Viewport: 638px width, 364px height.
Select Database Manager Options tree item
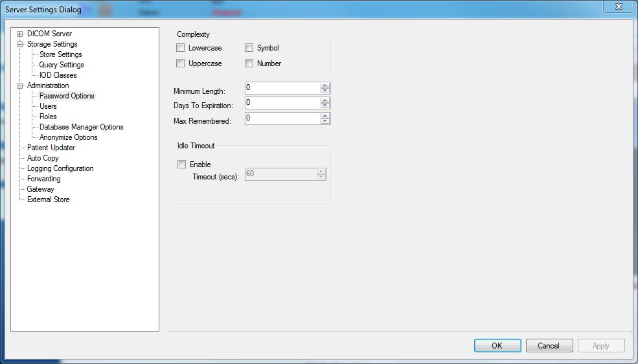click(x=81, y=127)
